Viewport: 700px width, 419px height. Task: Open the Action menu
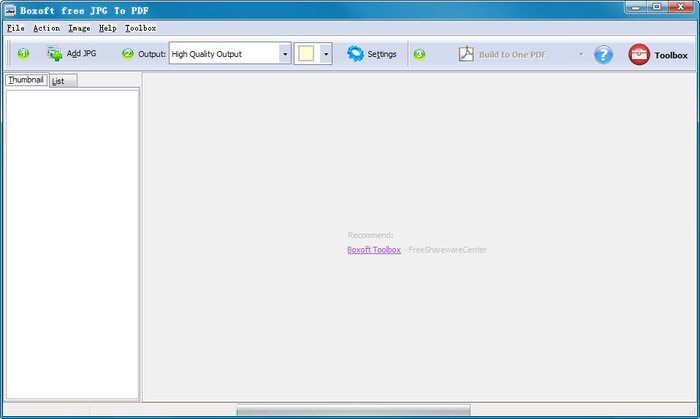(x=46, y=28)
